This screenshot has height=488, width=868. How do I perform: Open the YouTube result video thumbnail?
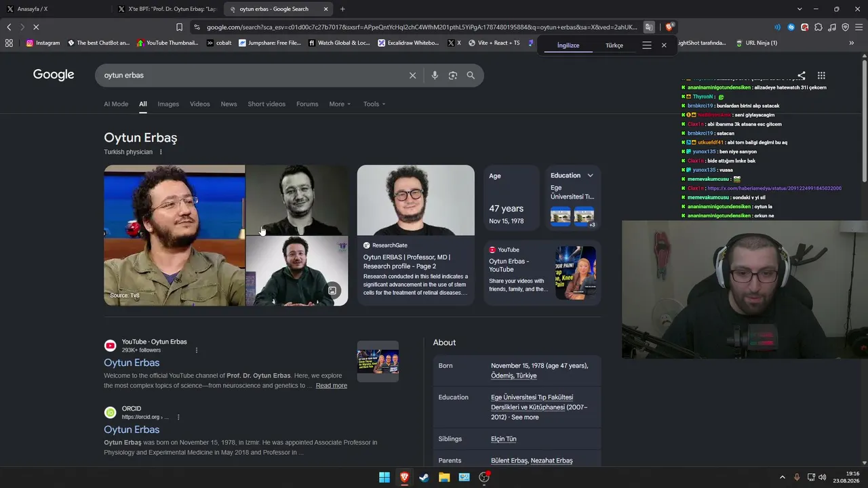[x=378, y=361]
